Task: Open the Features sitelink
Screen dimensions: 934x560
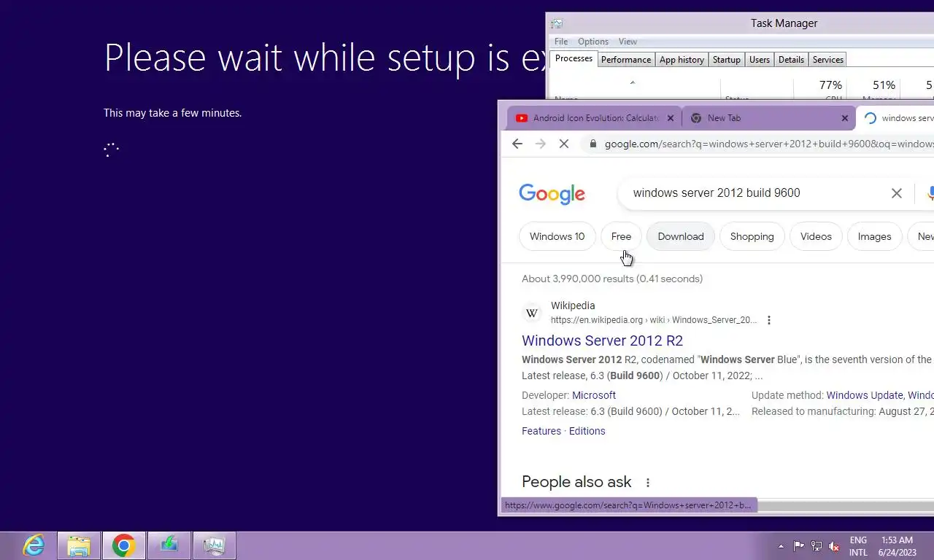Action: click(x=541, y=431)
